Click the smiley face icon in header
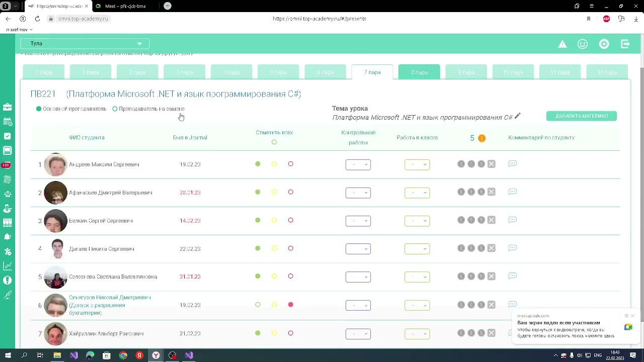The image size is (644, 362). (583, 44)
